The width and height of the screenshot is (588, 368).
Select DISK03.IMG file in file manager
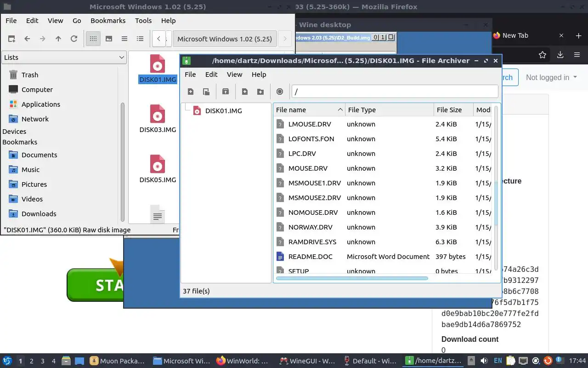click(158, 119)
